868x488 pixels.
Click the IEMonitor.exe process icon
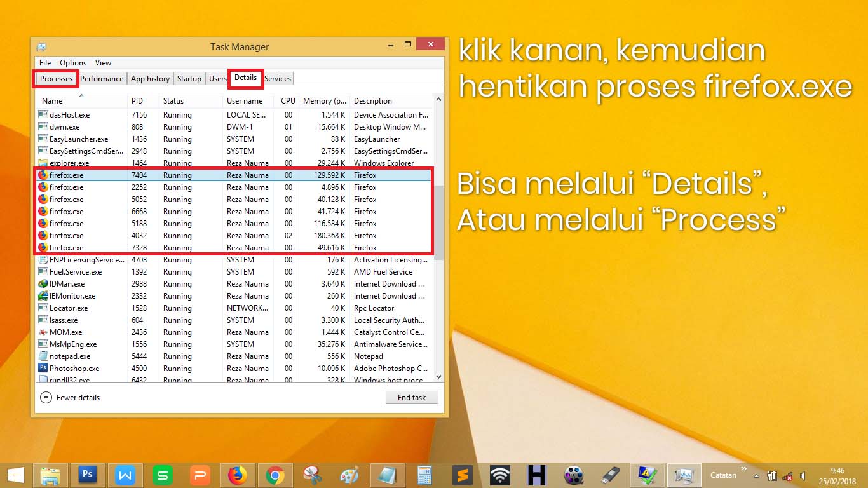(43, 295)
